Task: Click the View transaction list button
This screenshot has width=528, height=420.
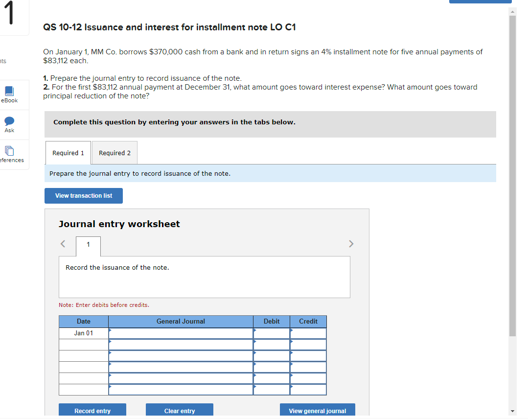Action: pos(83,195)
